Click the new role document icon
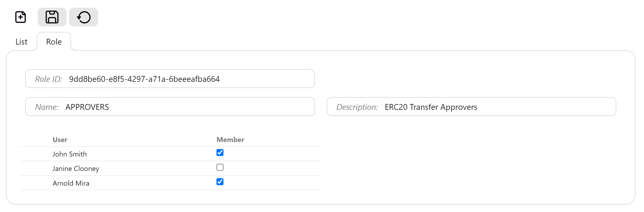644x212 pixels. coord(21,17)
